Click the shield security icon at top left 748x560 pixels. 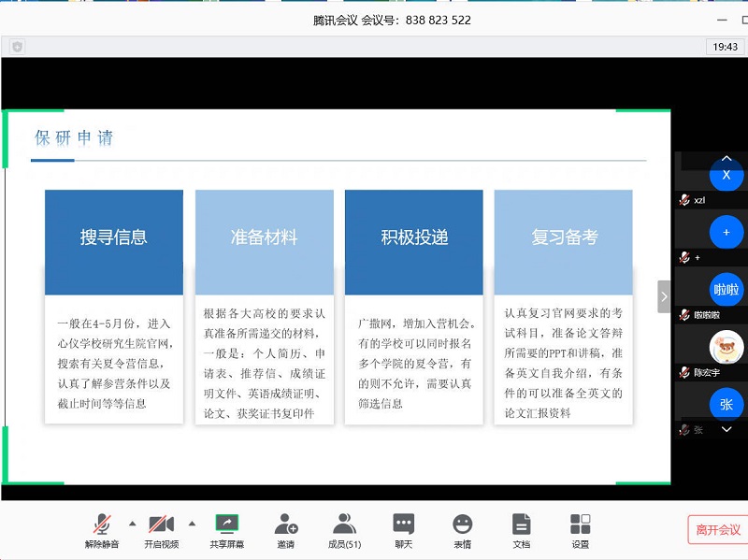17,46
